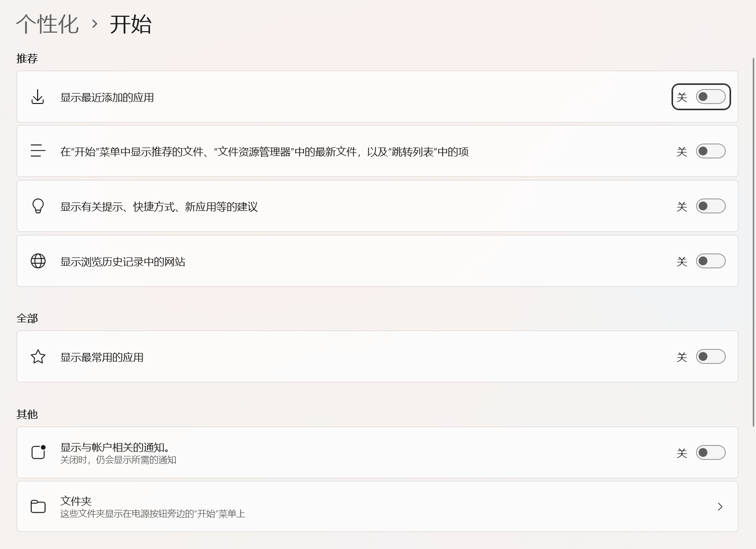
Task: Click the 全部 section heading
Action: (x=28, y=318)
